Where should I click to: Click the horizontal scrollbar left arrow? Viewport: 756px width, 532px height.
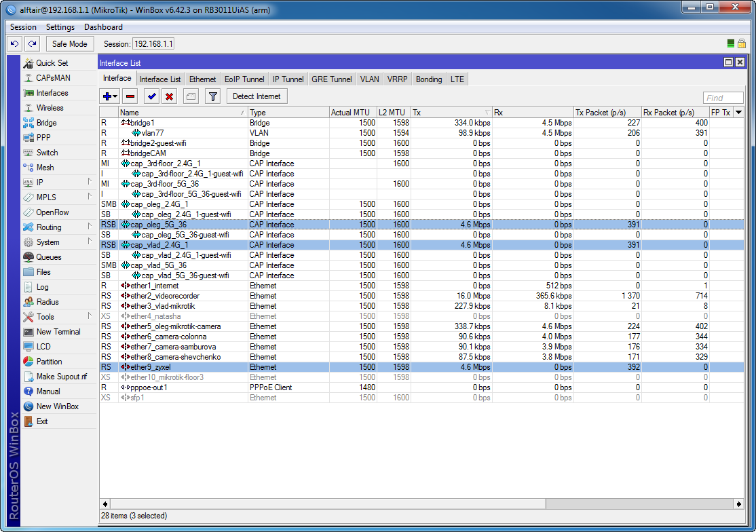(x=105, y=503)
